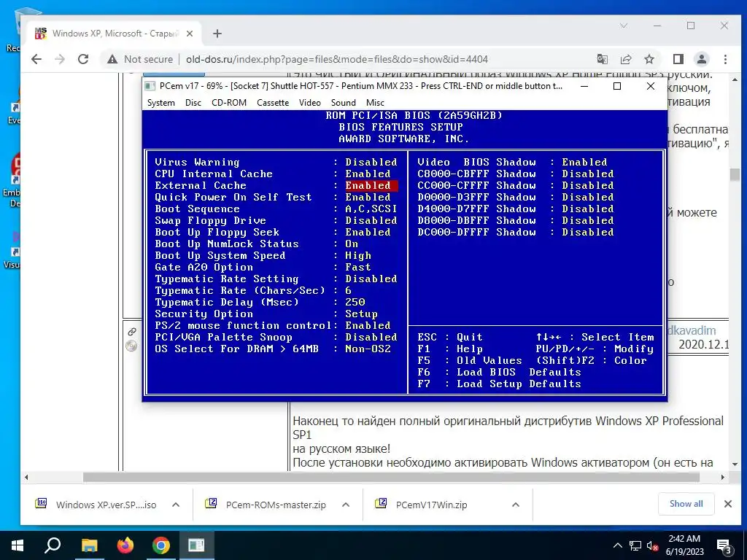Open Chrome from the taskbar
The height and width of the screenshot is (560, 747).
[161, 545]
